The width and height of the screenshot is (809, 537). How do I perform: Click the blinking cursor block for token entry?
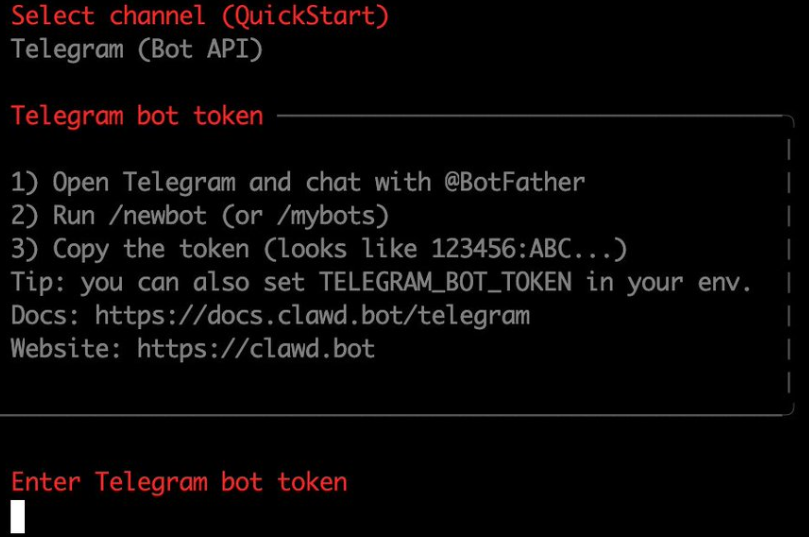point(18,515)
